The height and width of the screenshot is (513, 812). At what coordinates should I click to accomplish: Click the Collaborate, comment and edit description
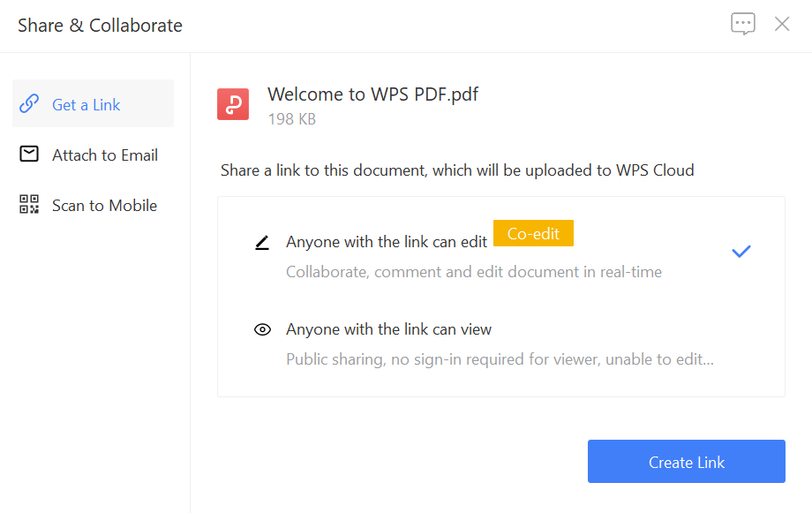(474, 272)
